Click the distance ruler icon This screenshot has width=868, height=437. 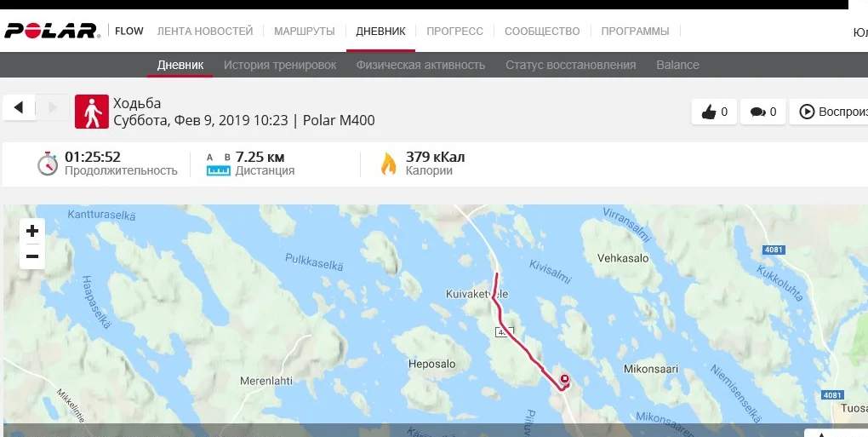218,164
